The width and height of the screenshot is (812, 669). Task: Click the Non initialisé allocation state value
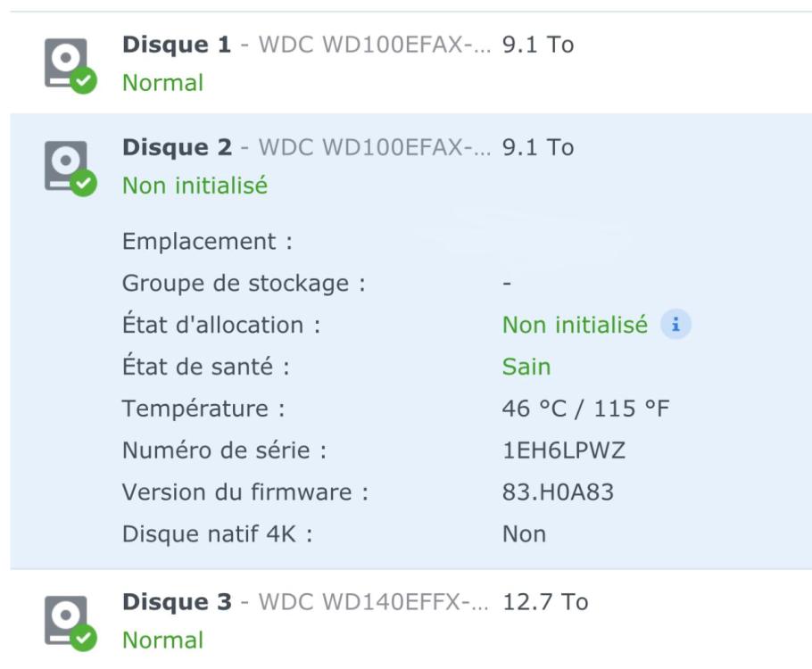pos(575,326)
